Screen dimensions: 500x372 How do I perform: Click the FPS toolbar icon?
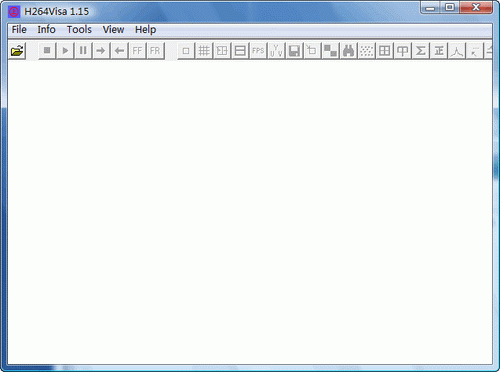pyautogui.click(x=258, y=51)
